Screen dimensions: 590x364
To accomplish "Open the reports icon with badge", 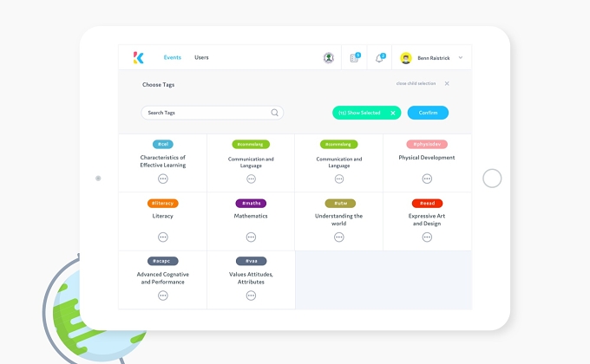I will (x=355, y=57).
